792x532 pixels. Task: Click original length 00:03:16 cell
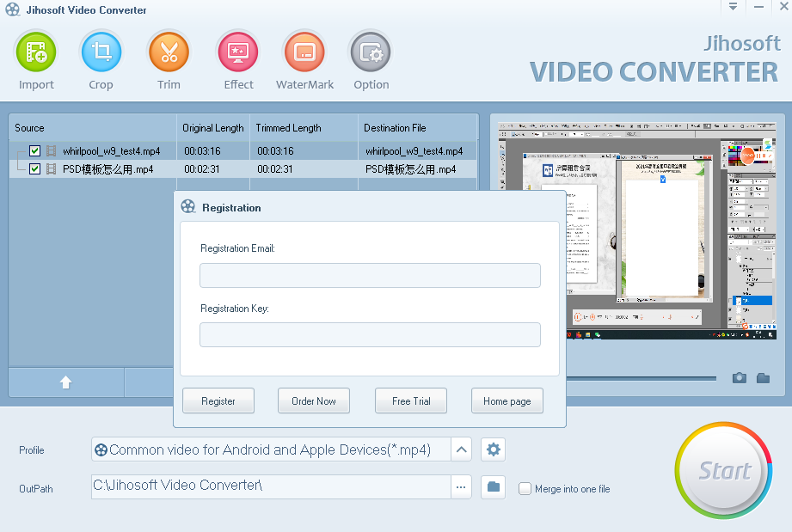(202, 151)
